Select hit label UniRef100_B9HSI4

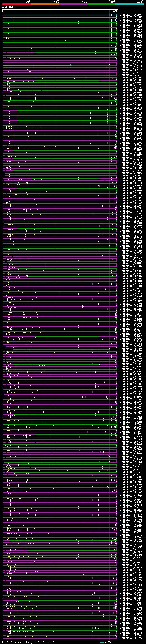click(131, 389)
